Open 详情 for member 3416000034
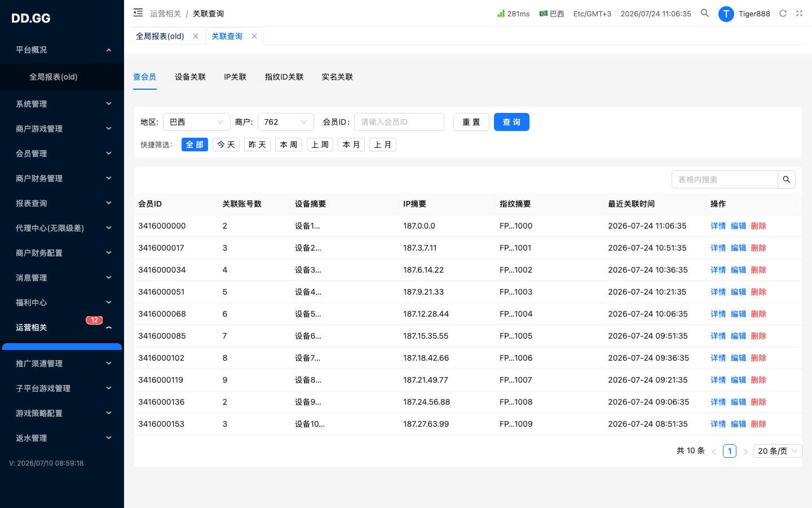Viewport: 812px width, 508px height. (x=718, y=270)
